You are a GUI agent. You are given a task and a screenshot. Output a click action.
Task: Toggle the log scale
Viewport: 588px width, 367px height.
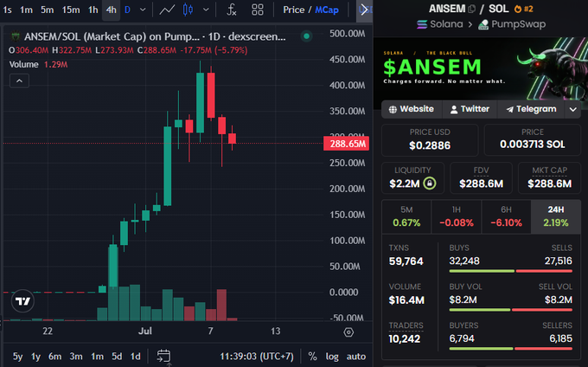(332, 356)
